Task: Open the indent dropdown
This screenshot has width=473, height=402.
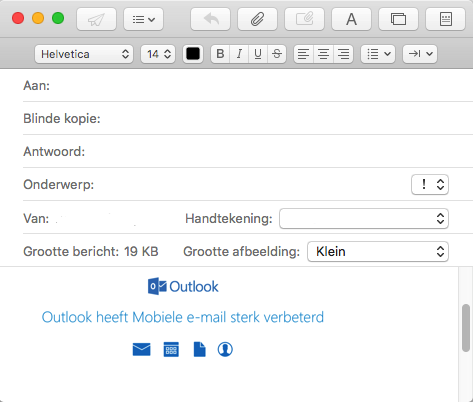Action: (420, 54)
